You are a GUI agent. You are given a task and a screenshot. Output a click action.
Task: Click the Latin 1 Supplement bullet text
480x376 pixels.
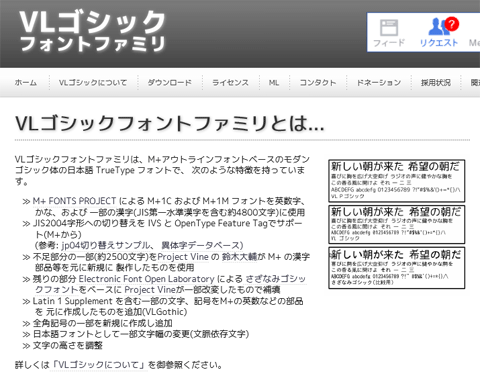[x=168, y=306]
